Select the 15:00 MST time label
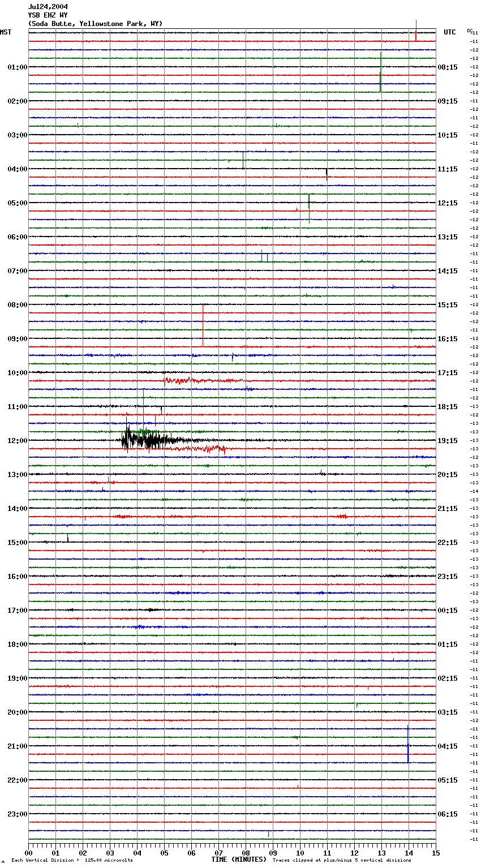 click(x=18, y=543)
